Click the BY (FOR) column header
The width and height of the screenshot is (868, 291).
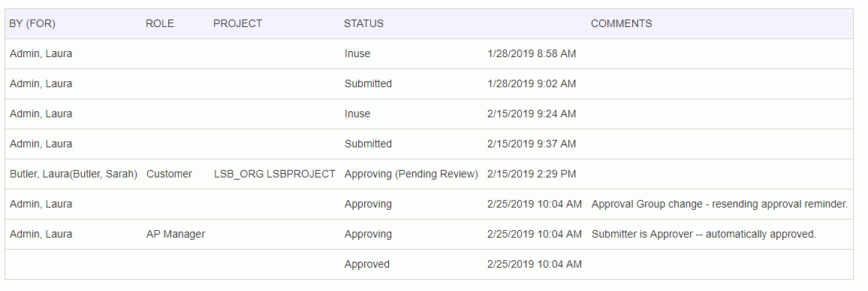(32, 24)
